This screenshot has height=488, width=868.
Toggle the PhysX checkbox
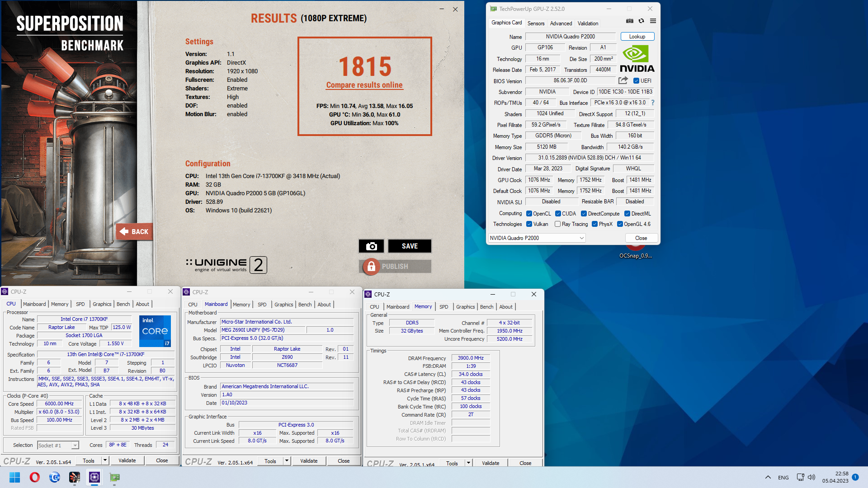pyautogui.click(x=594, y=224)
